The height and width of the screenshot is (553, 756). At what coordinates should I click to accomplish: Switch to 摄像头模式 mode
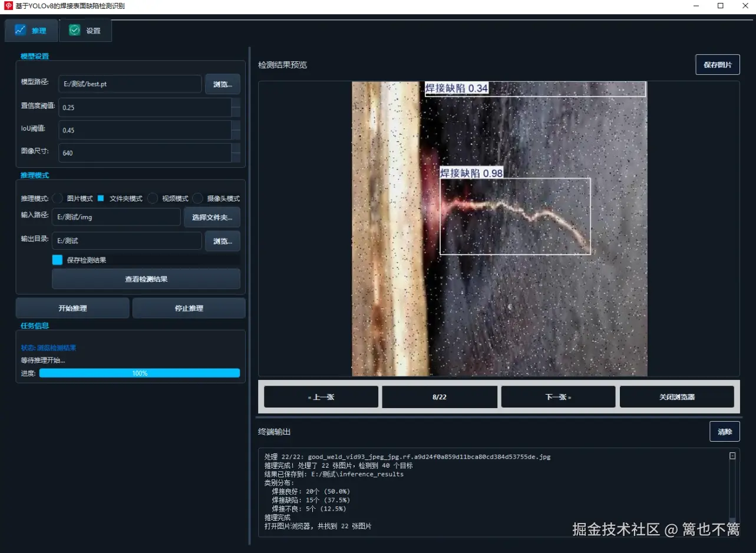(x=197, y=198)
